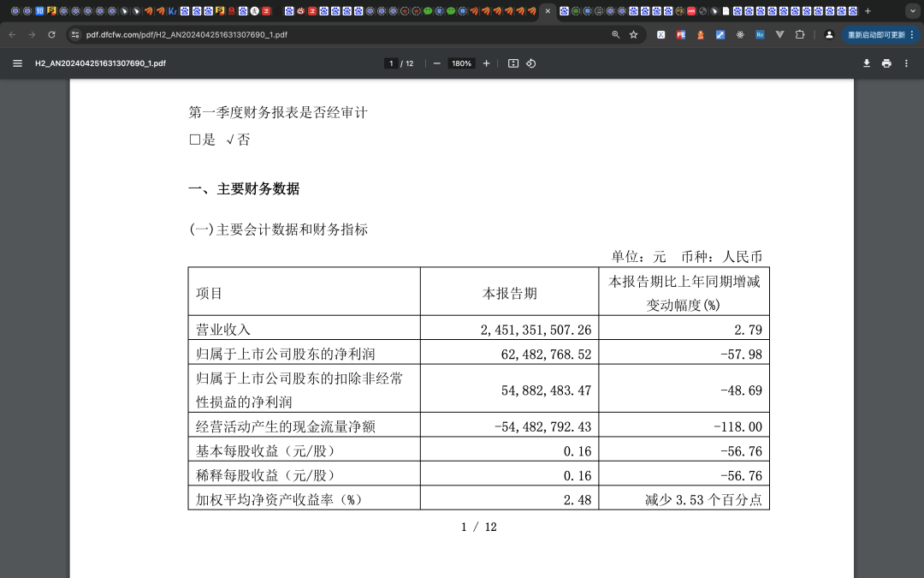Rotate the PDF counterclockwise
Image resolution: width=924 pixels, height=578 pixels.
click(x=531, y=63)
